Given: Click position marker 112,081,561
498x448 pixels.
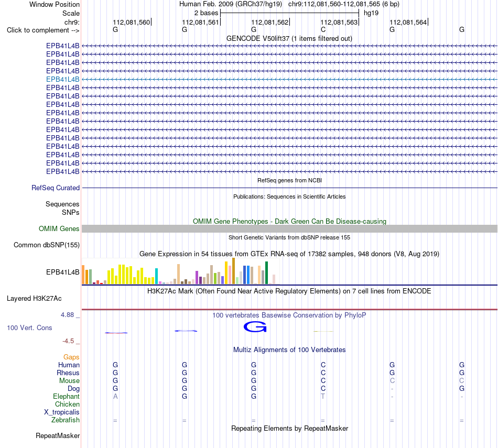Looking at the screenshot, I should [x=200, y=22].
